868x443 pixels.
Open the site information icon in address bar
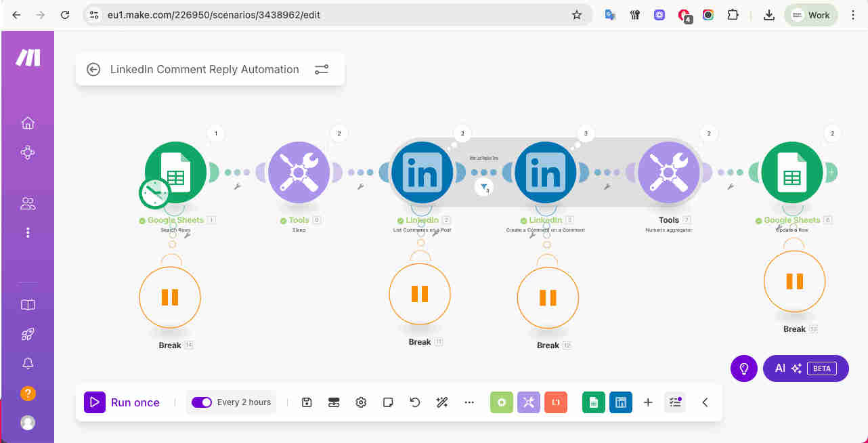(95, 15)
